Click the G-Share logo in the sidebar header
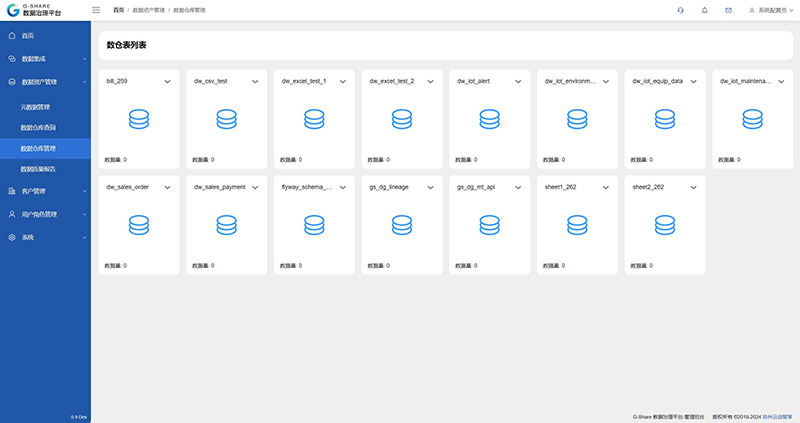Screen dimensions: 800x423 pos(33,11)
